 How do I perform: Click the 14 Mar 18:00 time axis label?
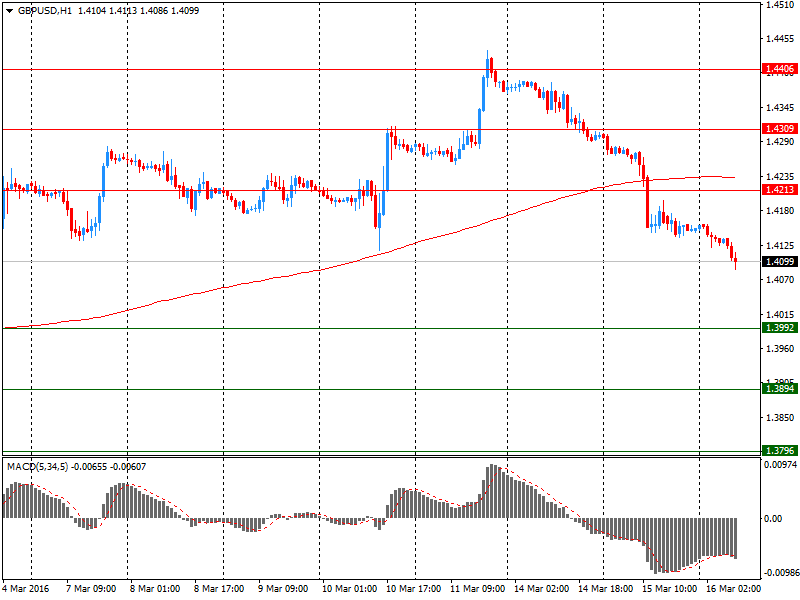(606, 589)
